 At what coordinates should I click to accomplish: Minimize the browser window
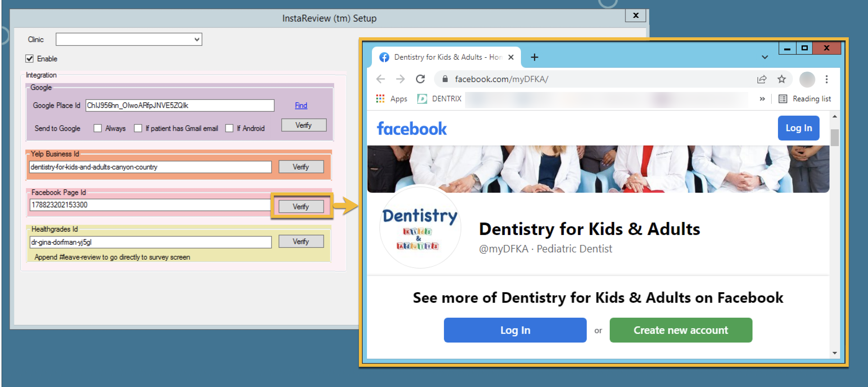787,48
